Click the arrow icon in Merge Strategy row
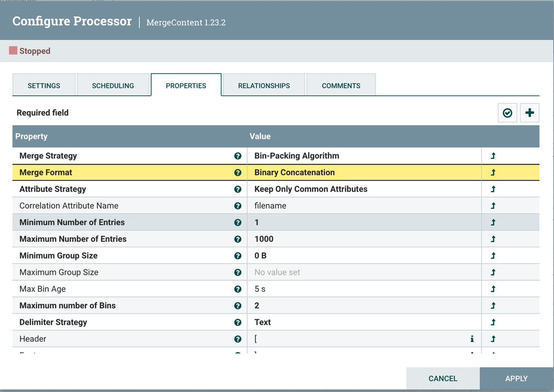The height and width of the screenshot is (392, 554). tap(493, 156)
